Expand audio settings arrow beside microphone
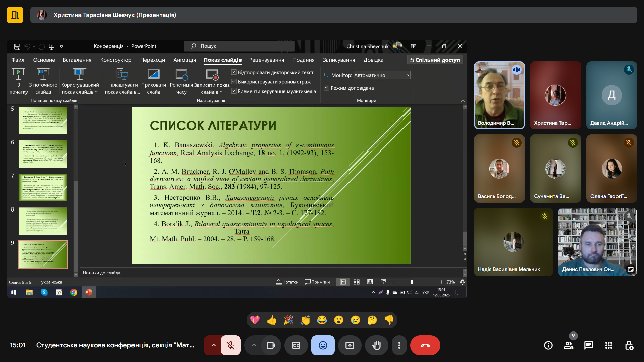Image resolution: width=644 pixels, height=362 pixels. (x=213, y=345)
